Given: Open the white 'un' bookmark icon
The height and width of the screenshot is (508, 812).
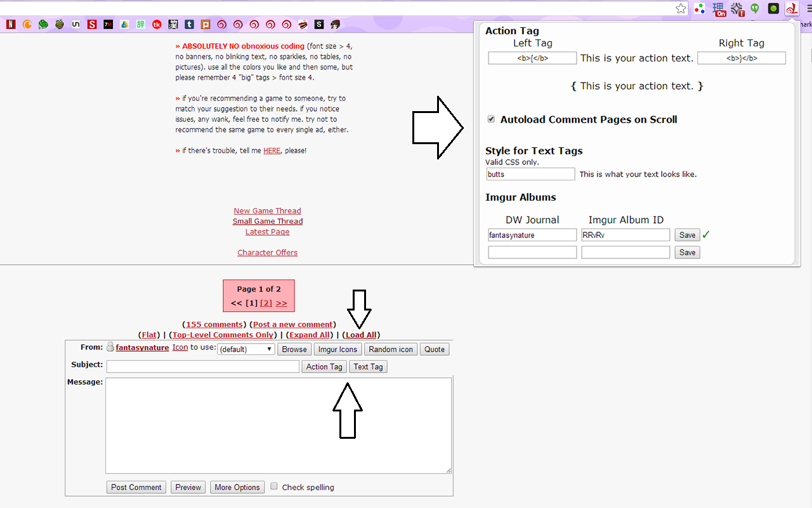Looking at the screenshot, I should 75,25.
